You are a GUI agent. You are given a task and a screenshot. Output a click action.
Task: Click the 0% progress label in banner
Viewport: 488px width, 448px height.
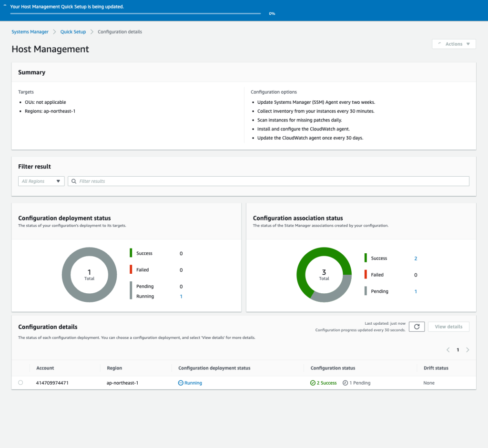[272, 14]
